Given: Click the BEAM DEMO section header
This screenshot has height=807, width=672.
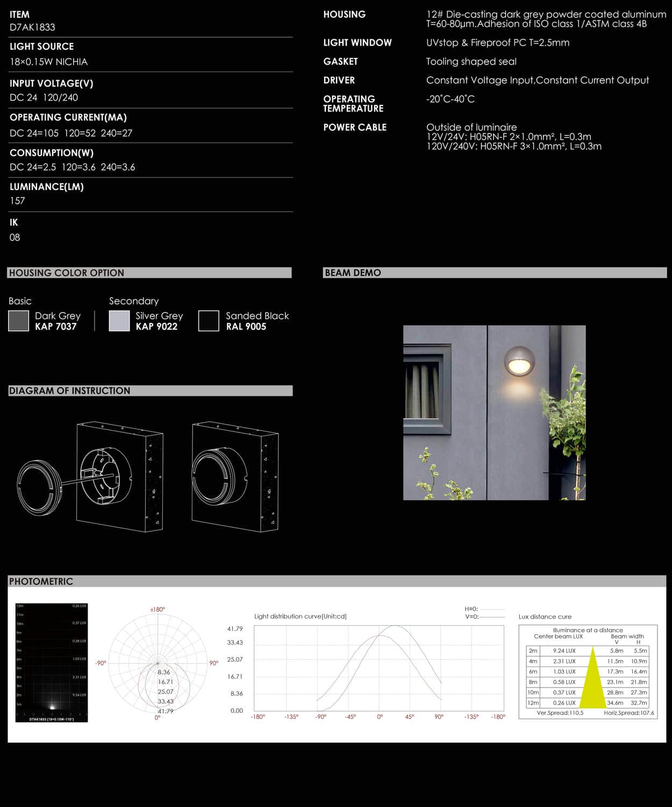Looking at the screenshot, I should coord(495,273).
